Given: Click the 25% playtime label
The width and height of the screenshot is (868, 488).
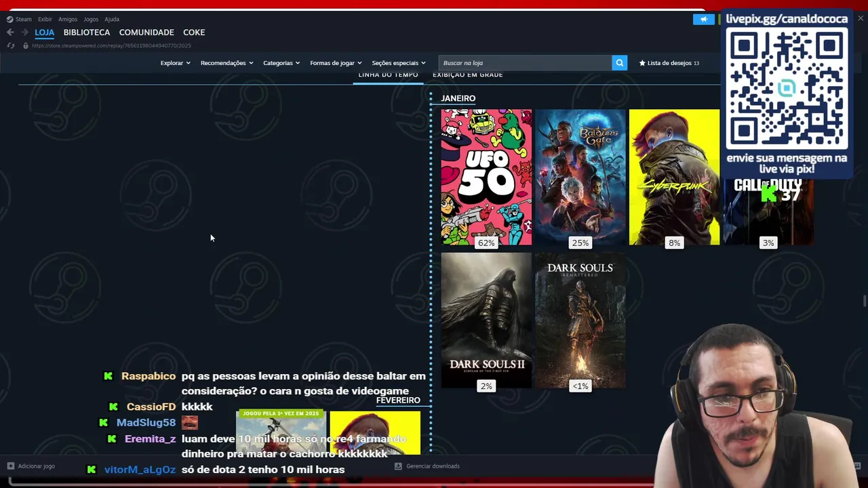Looking at the screenshot, I should pyautogui.click(x=580, y=243).
